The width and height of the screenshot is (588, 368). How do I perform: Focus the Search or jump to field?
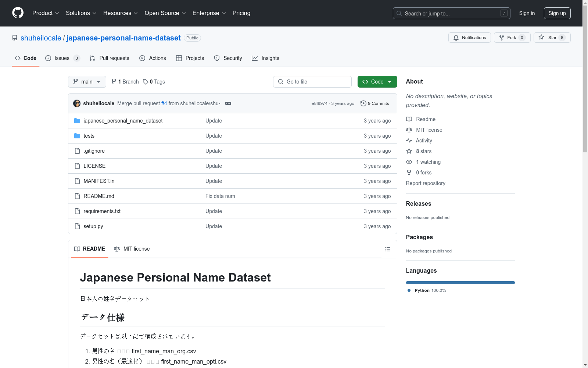(451, 13)
